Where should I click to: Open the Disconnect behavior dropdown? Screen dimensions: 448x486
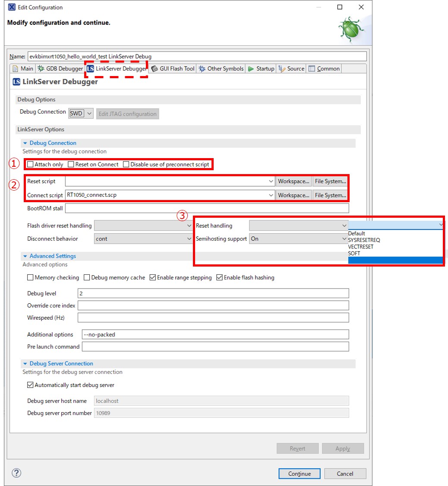click(x=189, y=239)
